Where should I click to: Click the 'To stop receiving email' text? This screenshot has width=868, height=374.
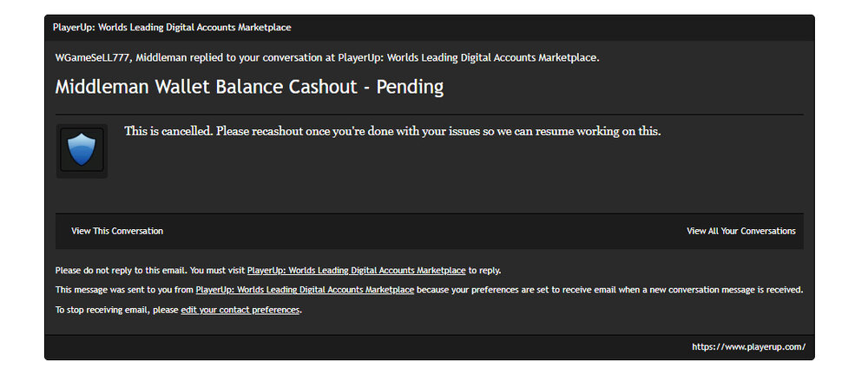(x=117, y=310)
